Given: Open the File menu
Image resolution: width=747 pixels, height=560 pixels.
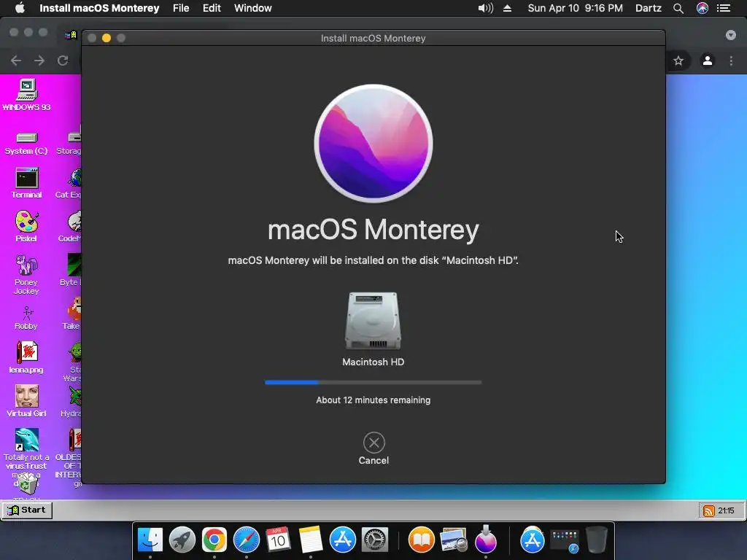Looking at the screenshot, I should pyautogui.click(x=181, y=8).
